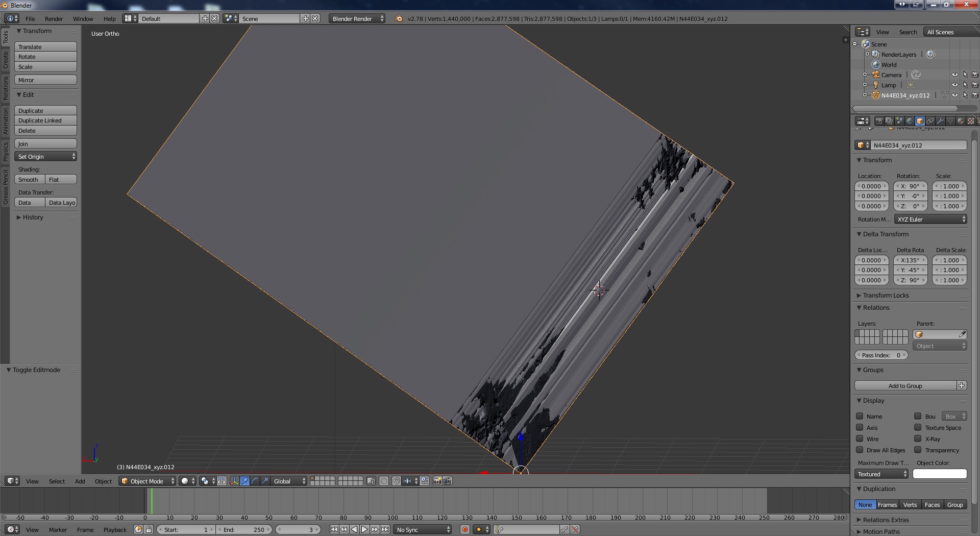Click the Add to Group button

click(905, 386)
